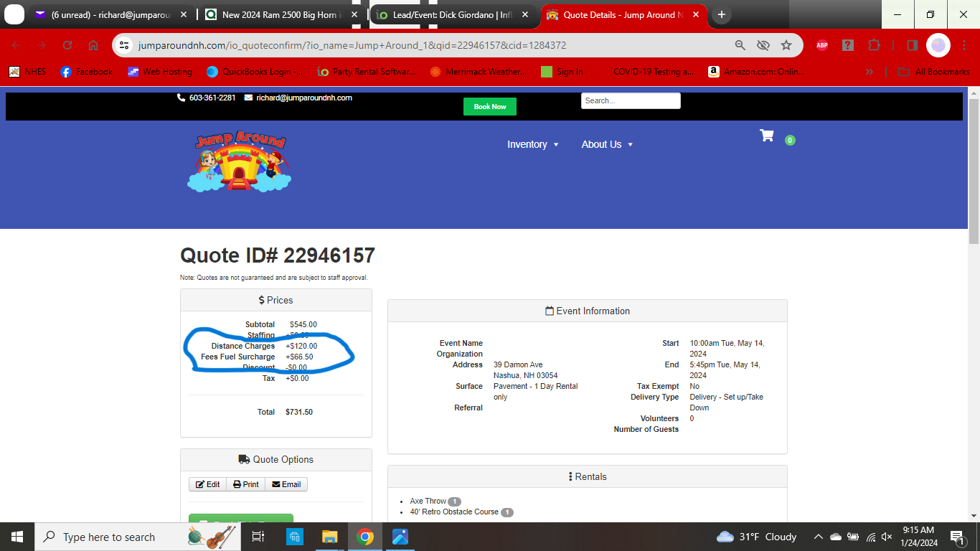
Task: Click the shopping cart icon
Action: point(767,136)
